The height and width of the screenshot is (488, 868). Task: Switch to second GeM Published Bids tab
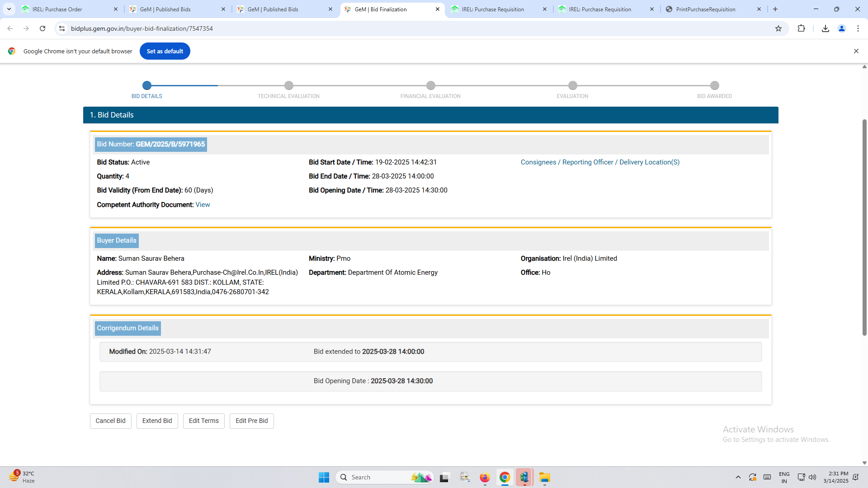point(285,9)
